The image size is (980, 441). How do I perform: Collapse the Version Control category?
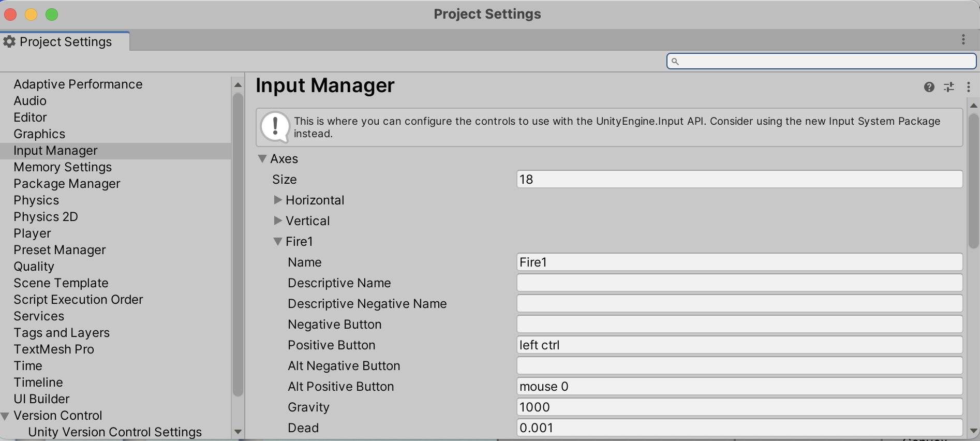click(5, 416)
